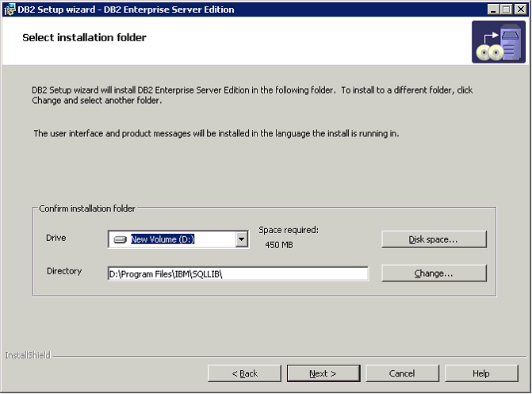The image size is (532, 394).
Task: Click the Drive label
Action: pos(56,238)
